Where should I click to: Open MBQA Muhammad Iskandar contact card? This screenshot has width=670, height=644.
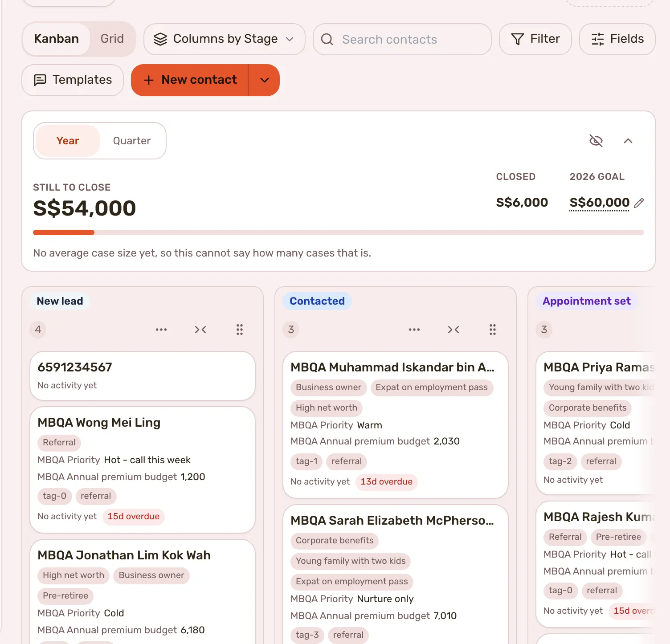tap(396, 425)
